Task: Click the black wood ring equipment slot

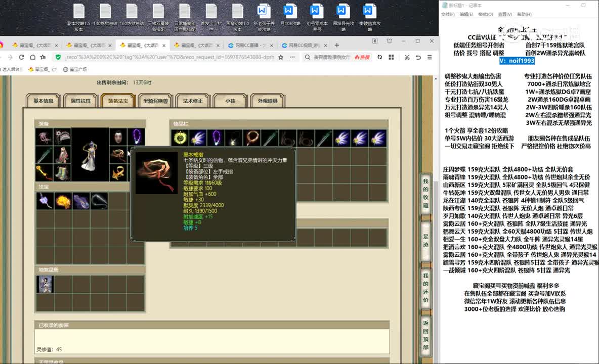Action: 118,155
